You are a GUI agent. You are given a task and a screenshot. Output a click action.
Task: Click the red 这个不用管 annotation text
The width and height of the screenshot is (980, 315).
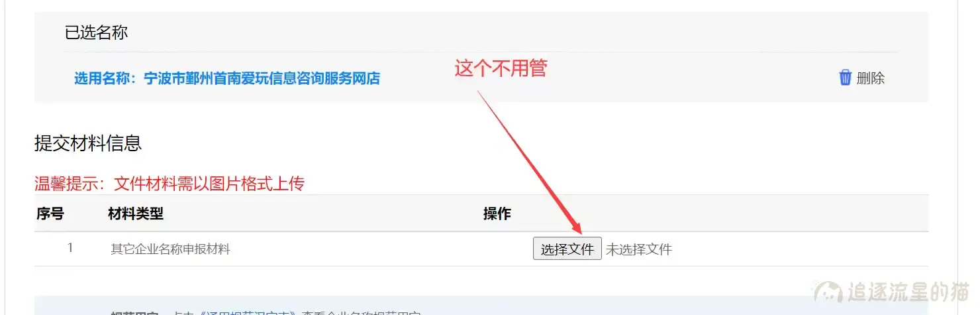coord(501,67)
